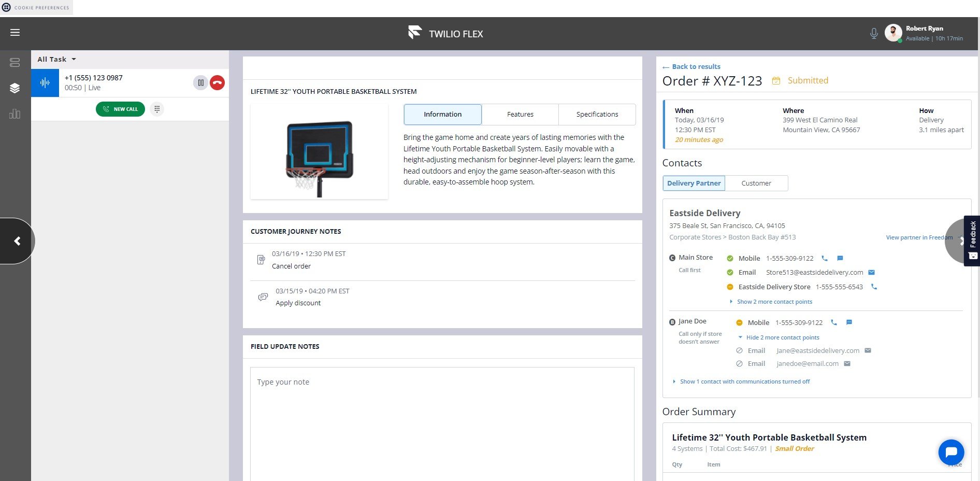Open the agent desktop sidebar icon
The height and width of the screenshot is (481, 980).
pos(15,63)
